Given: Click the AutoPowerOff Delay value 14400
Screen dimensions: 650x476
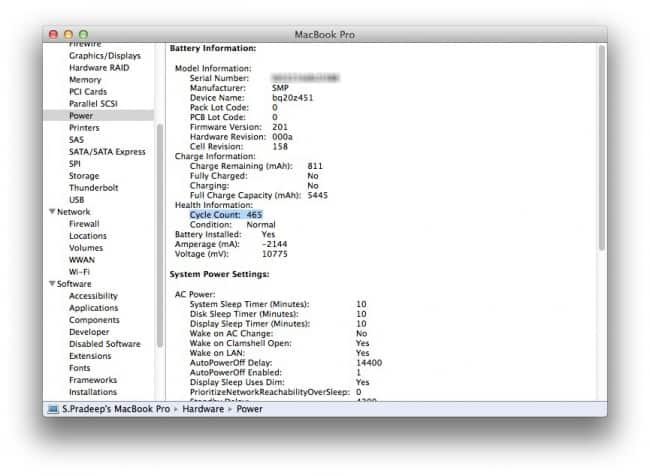Looking at the screenshot, I should [369, 363].
